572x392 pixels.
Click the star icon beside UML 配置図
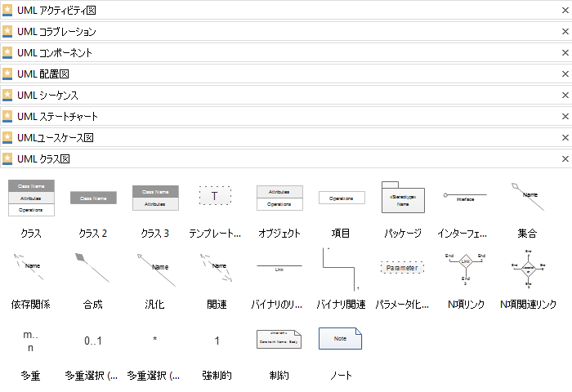(7, 74)
